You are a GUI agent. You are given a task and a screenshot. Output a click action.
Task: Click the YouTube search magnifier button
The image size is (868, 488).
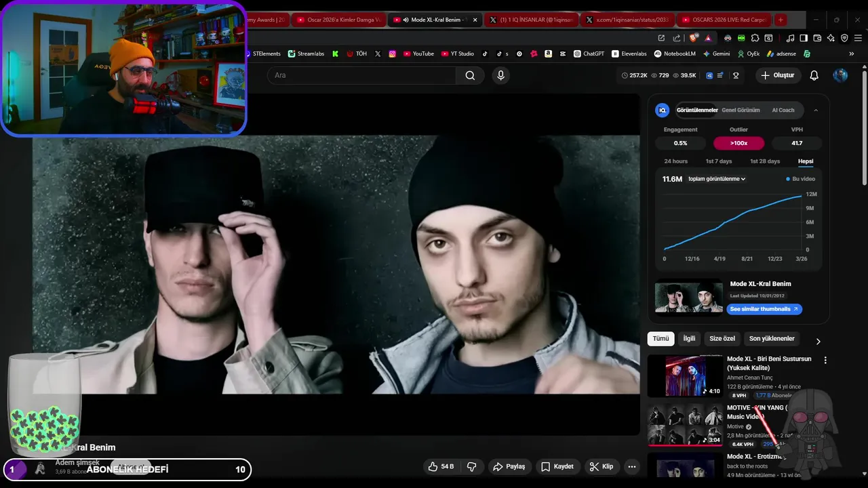coord(470,75)
